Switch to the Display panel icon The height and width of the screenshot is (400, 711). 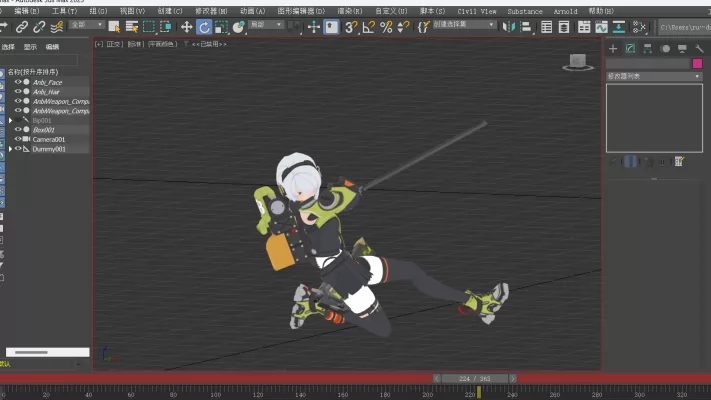click(682, 49)
